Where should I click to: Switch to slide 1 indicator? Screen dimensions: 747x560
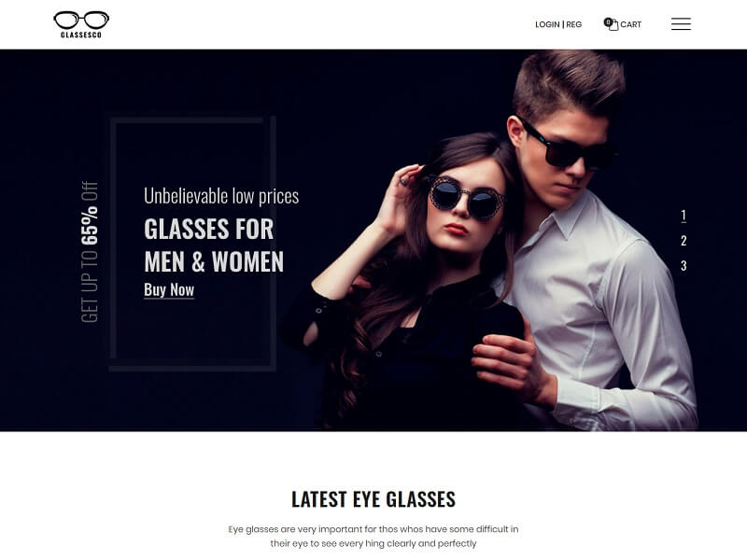684,216
